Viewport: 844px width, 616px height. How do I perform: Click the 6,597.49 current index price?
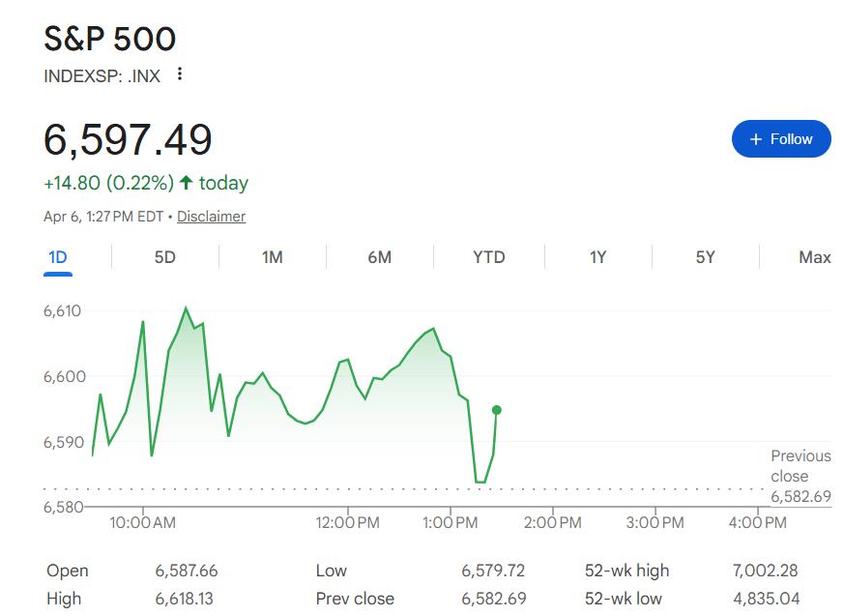(x=128, y=140)
